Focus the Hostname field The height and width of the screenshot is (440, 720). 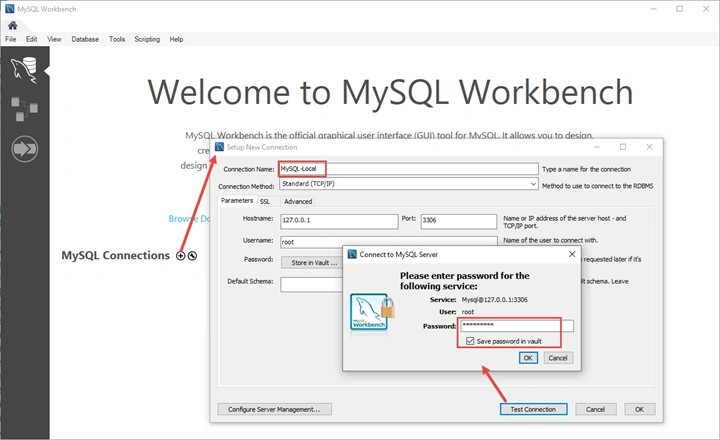point(339,221)
